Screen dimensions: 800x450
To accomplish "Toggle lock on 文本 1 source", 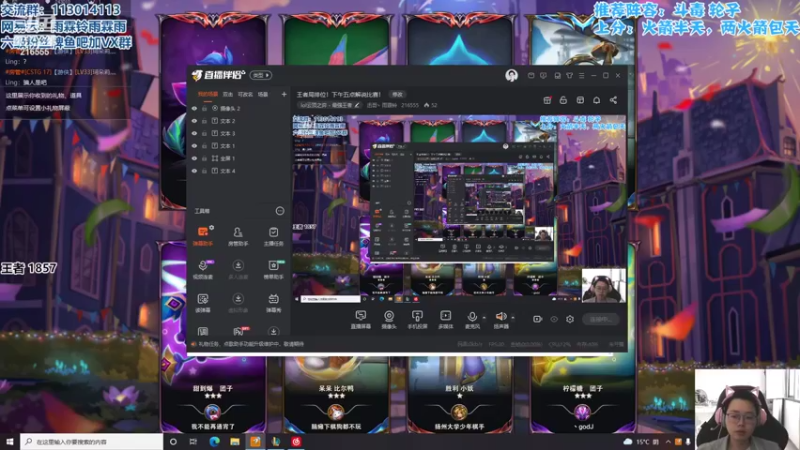I will point(205,146).
